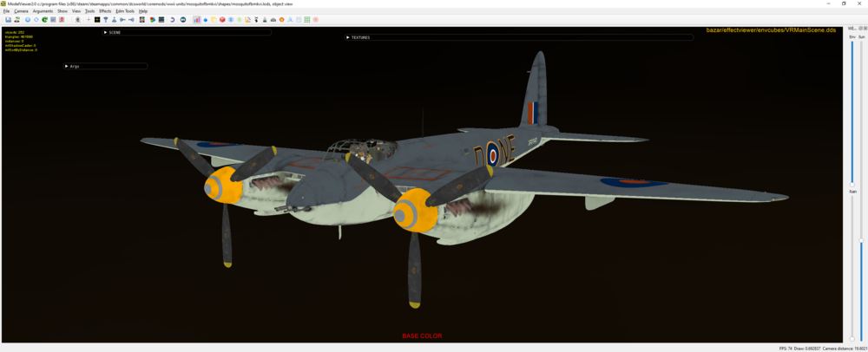This screenshot has height=352, width=868.
Task: Click the blue flask-shaped toolbar icon
Action: 114,19
